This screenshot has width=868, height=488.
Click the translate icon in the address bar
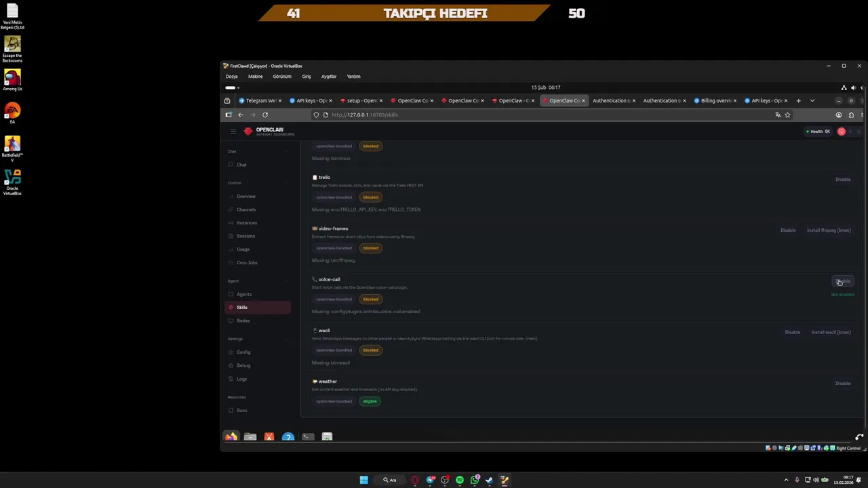[778, 115]
